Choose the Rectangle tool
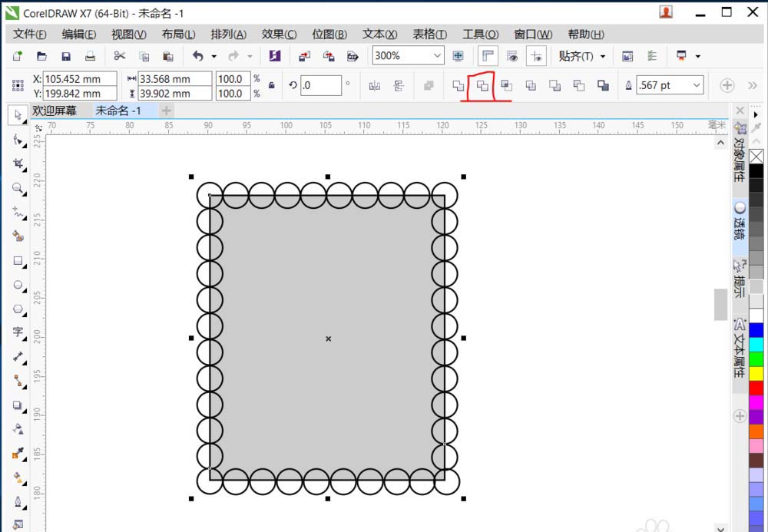Image resolution: width=768 pixels, height=532 pixels. click(x=18, y=261)
